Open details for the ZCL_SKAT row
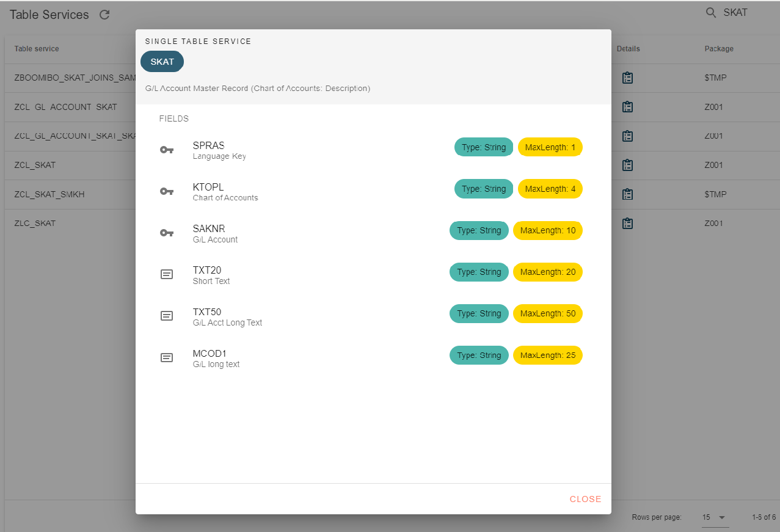This screenshot has height=532, width=780. click(x=627, y=165)
